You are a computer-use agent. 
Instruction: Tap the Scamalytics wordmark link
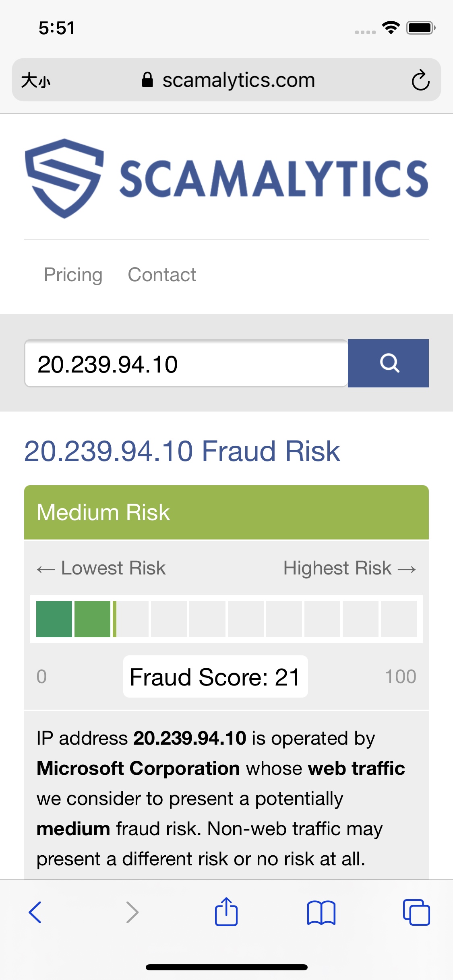tap(274, 178)
